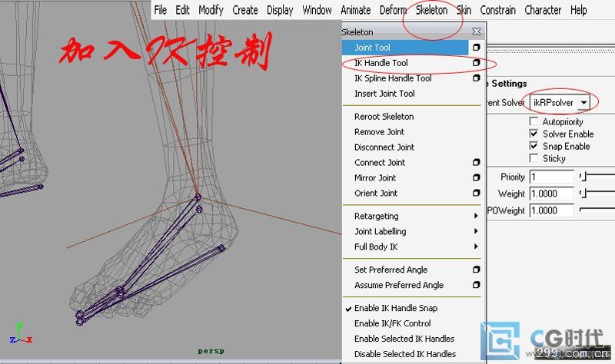Viewport: 615px width, 364px height.
Task: Uncheck Snap Enable checkbox
Action: point(534,146)
